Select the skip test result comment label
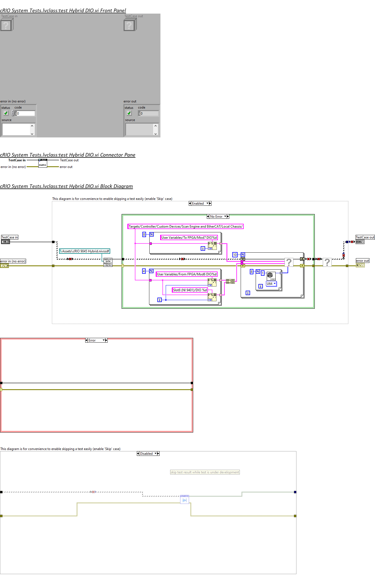Image resolution: width=375 pixels, height=588 pixels. (205, 472)
